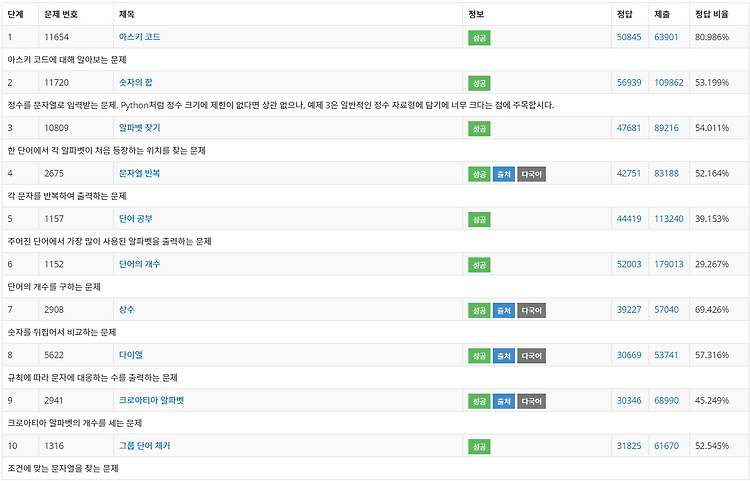Click the 정보 column header
The height and width of the screenshot is (481, 750).
click(476, 14)
